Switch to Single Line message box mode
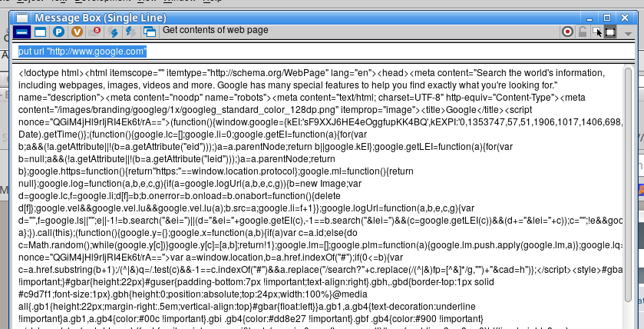Image resolution: width=644 pixels, height=329 pixels. pos(21,32)
